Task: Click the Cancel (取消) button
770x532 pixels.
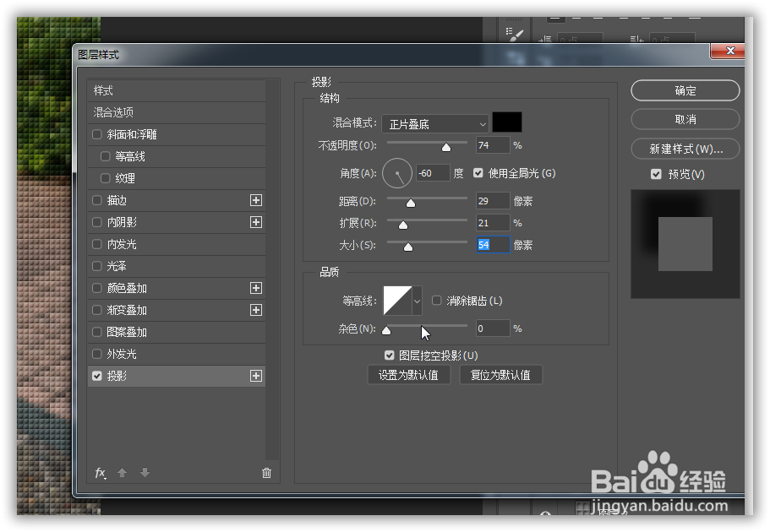Action: 685,119
